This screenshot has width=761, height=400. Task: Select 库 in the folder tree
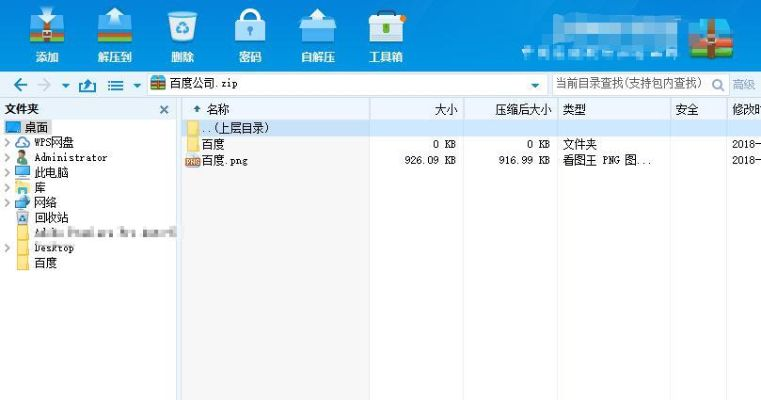click(x=40, y=187)
